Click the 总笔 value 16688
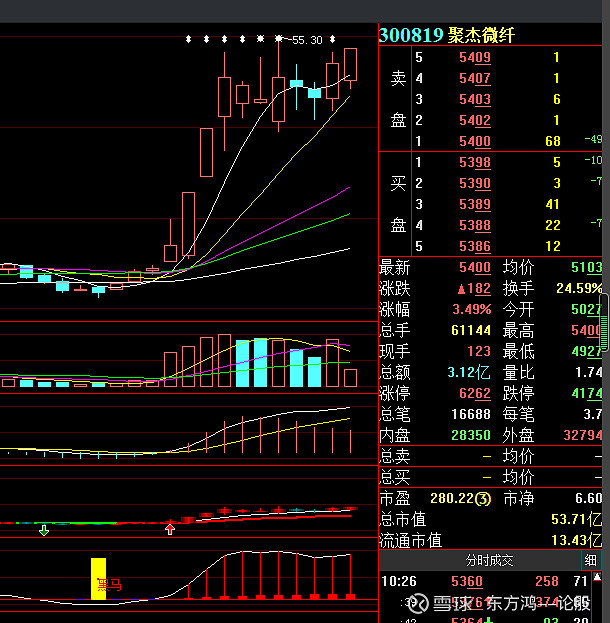Image resolution: width=610 pixels, height=623 pixels. [471, 415]
